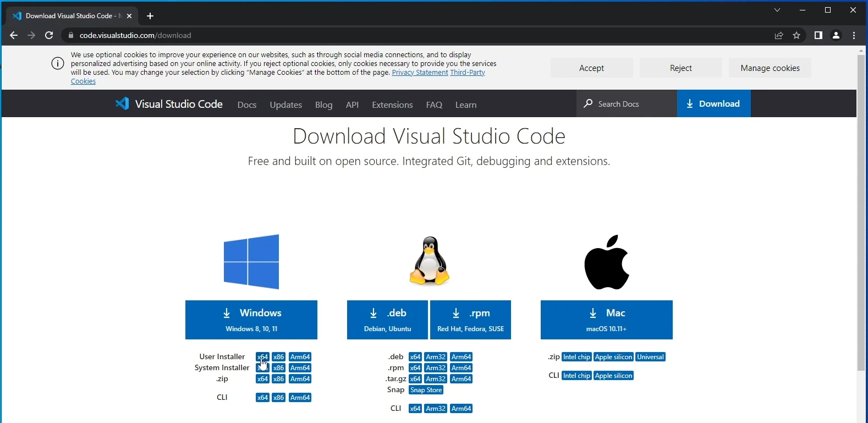Open the API menu item
This screenshot has width=868, height=423.
[352, 105]
